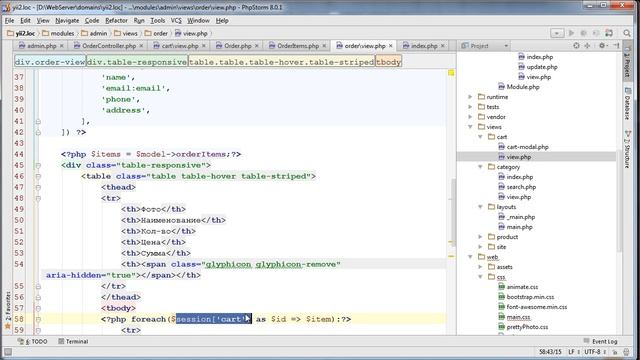Open the Tools menu
The image size is (640, 360).
[158, 20]
